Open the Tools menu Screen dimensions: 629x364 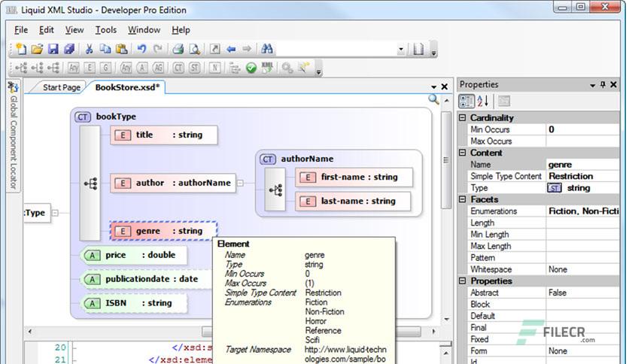(x=105, y=29)
